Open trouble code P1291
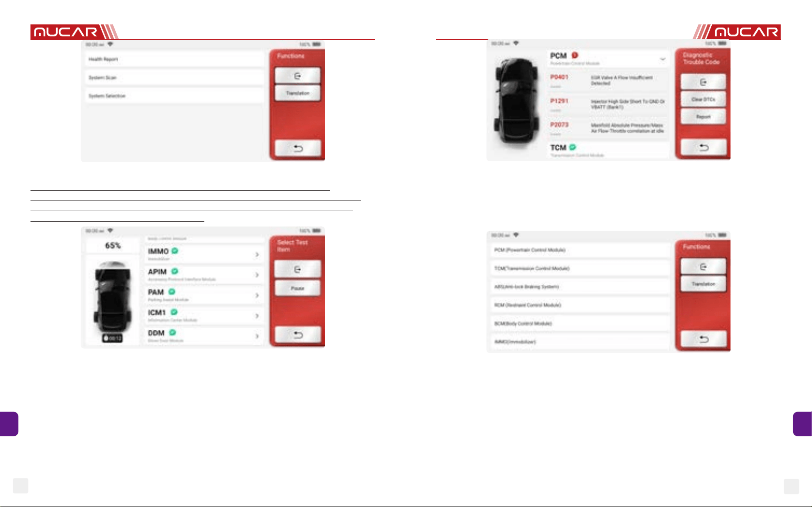Screen dimensions: 812x507 pyautogui.click(x=608, y=105)
